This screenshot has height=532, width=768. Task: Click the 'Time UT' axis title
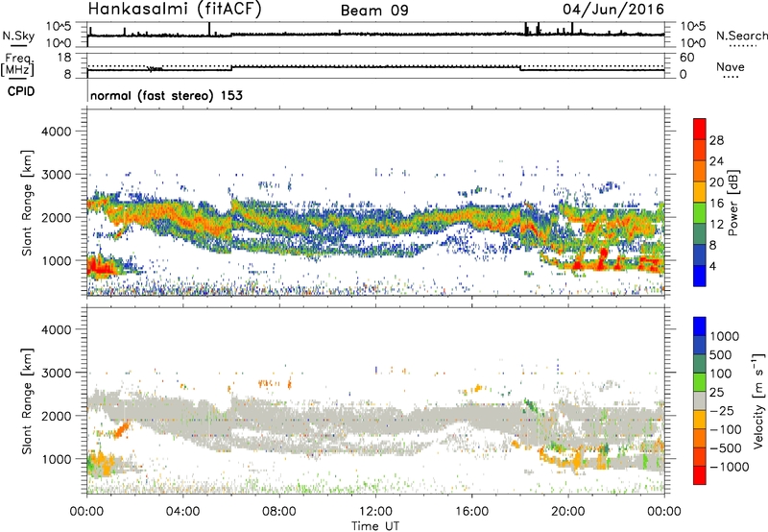[x=375, y=526]
